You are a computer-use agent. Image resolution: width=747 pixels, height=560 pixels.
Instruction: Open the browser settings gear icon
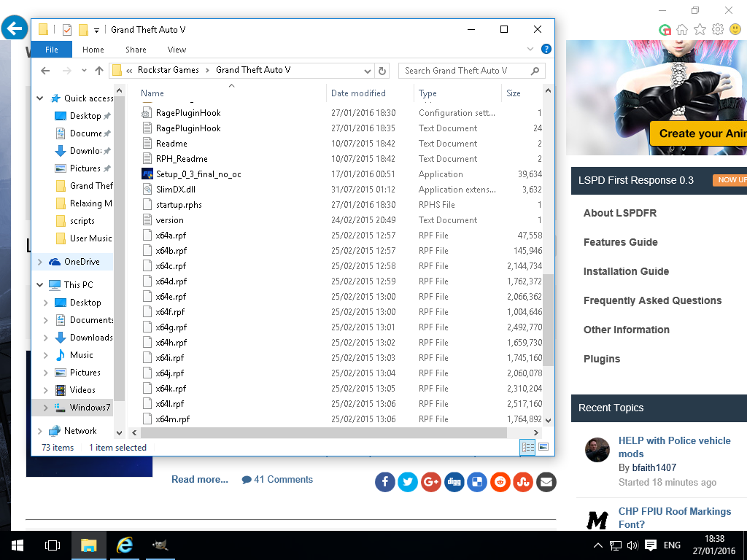[x=718, y=29]
